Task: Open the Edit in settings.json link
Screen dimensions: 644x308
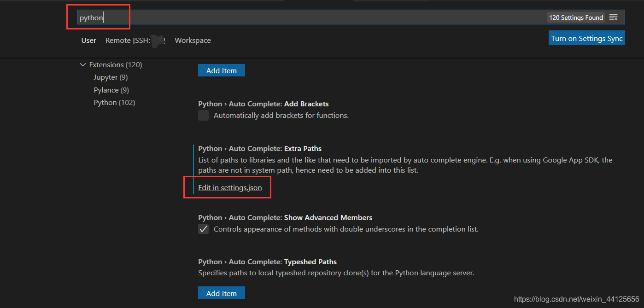Action: (x=230, y=187)
